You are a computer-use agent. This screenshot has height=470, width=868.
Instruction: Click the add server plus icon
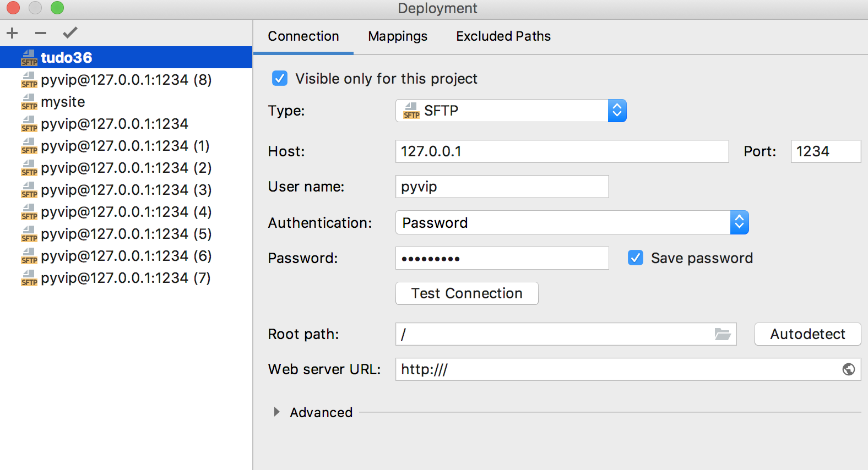click(x=12, y=33)
